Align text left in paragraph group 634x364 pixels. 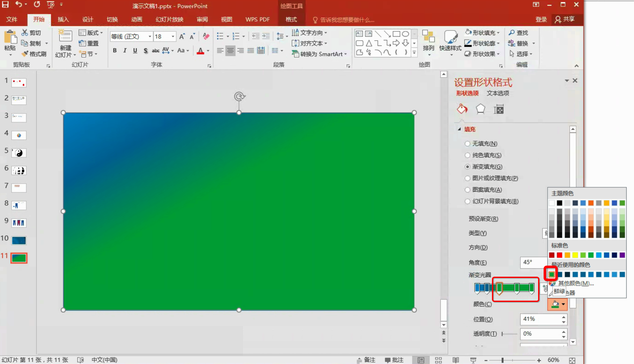[220, 50]
